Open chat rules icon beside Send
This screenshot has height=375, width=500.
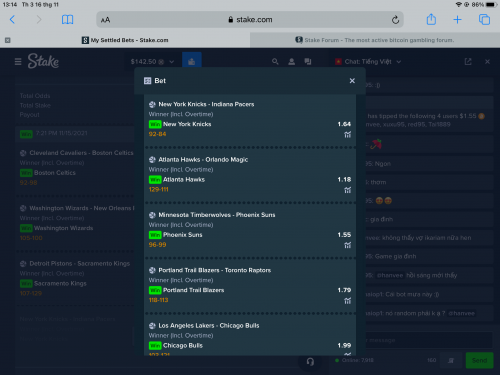click(x=451, y=360)
